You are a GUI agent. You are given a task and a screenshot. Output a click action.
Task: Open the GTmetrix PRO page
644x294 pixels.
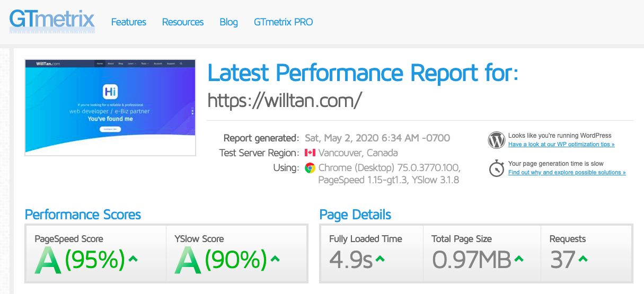point(283,22)
